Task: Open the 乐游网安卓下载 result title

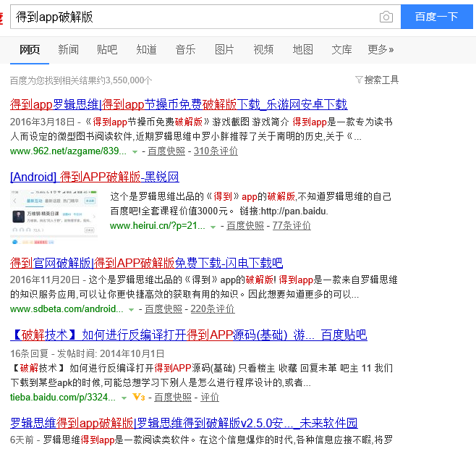Action: coord(179,104)
